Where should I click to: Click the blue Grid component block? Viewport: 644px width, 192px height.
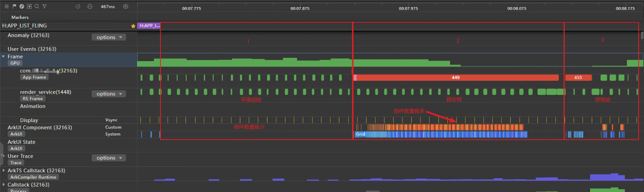[x=360, y=134]
